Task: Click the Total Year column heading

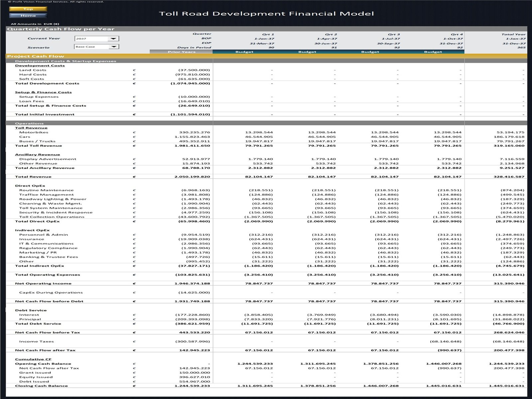Action: tap(513, 34)
